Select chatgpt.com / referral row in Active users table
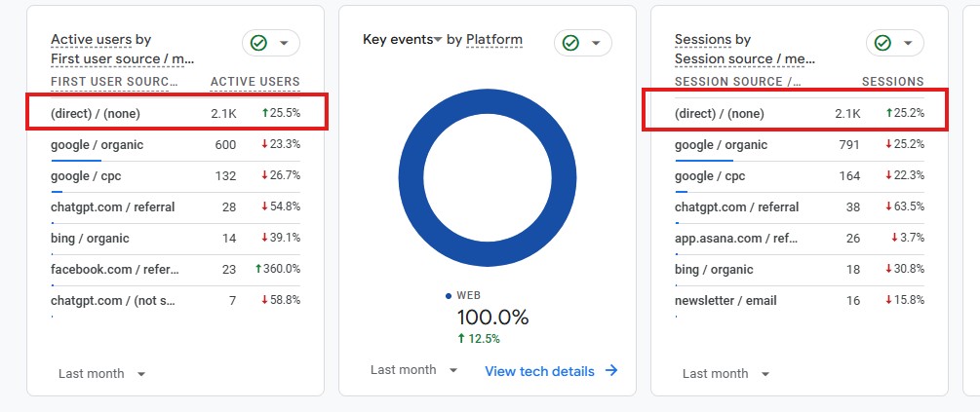Viewport: 980px width, 412px height. tap(176, 207)
